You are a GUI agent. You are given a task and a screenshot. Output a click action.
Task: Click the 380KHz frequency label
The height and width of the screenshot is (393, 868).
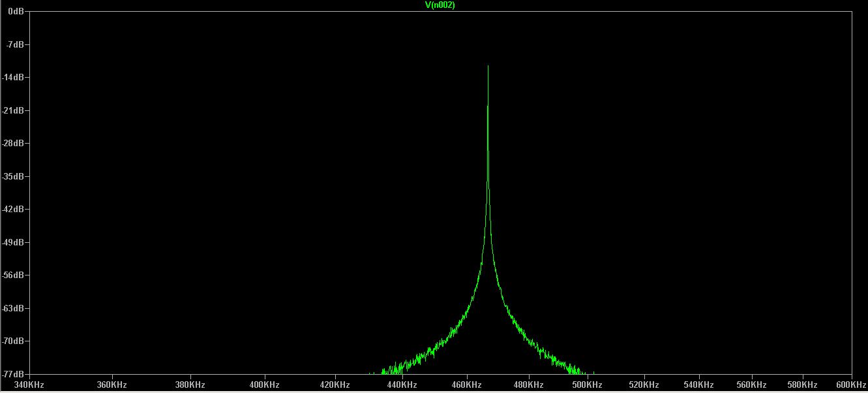pos(190,385)
